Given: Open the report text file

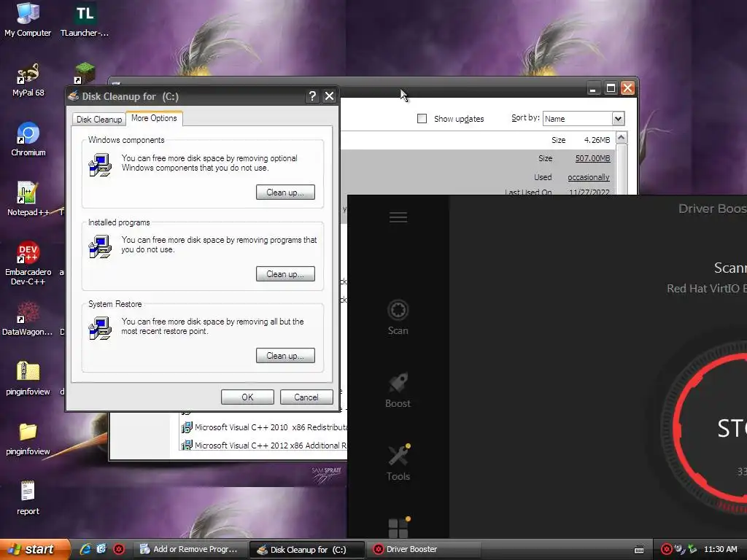Looking at the screenshot, I should [28, 497].
